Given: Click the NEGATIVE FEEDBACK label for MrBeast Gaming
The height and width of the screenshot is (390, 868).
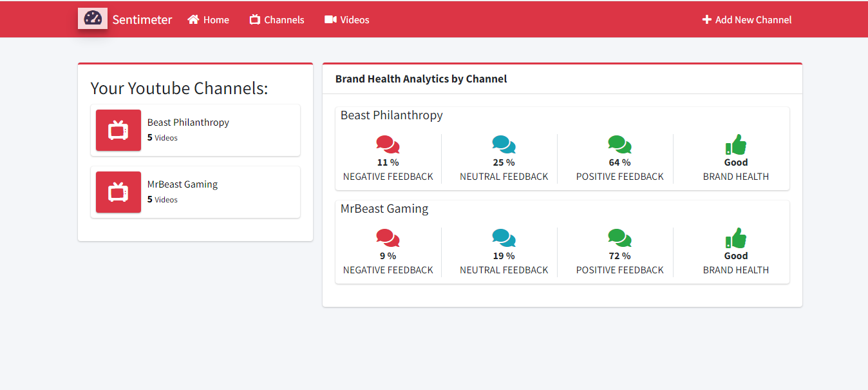Looking at the screenshot, I should pos(388,270).
